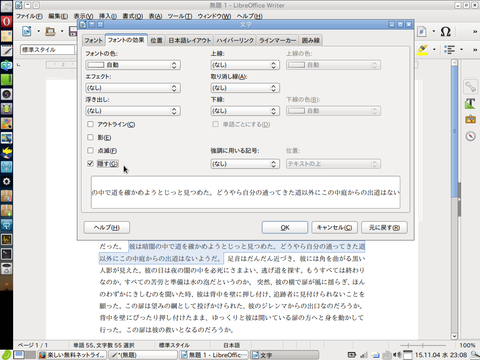Open the ファイル menu

pyautogui.click(x=29, y=16)
